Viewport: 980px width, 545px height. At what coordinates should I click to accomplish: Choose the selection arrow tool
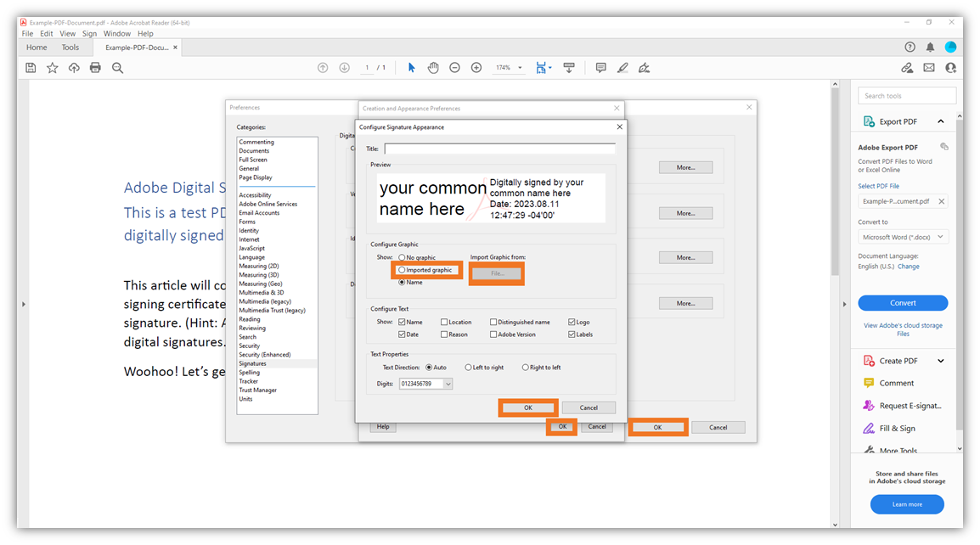coord(411,68)
